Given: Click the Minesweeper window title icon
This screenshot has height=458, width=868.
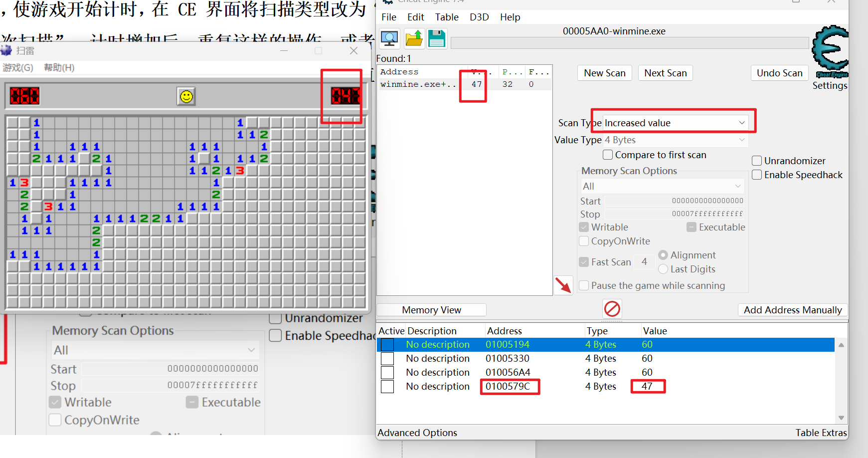Looking at the screenshot, I should point(6,50).
